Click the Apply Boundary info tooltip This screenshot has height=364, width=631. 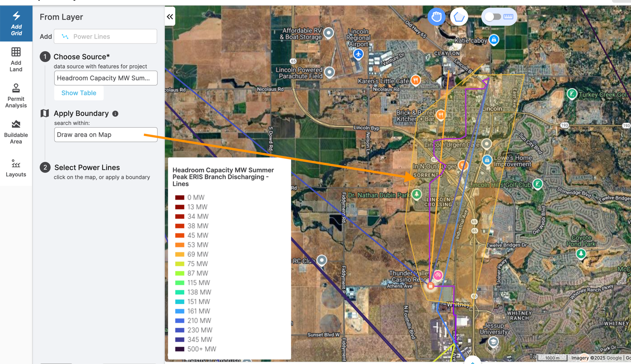[x=115, y=113]
